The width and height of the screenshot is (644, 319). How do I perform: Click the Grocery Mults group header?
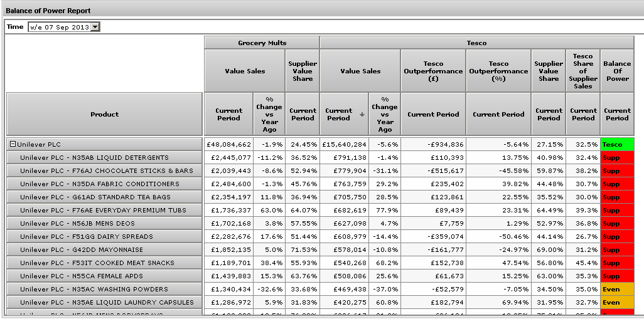click(x=262, y=43)
